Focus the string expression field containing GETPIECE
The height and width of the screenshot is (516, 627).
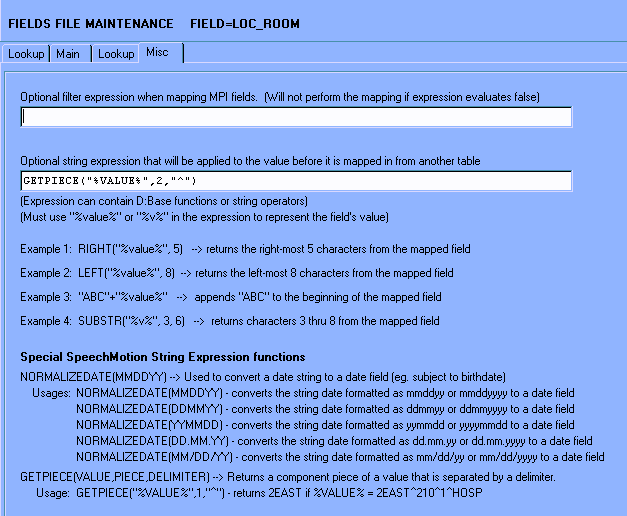[x=296, y=181]
